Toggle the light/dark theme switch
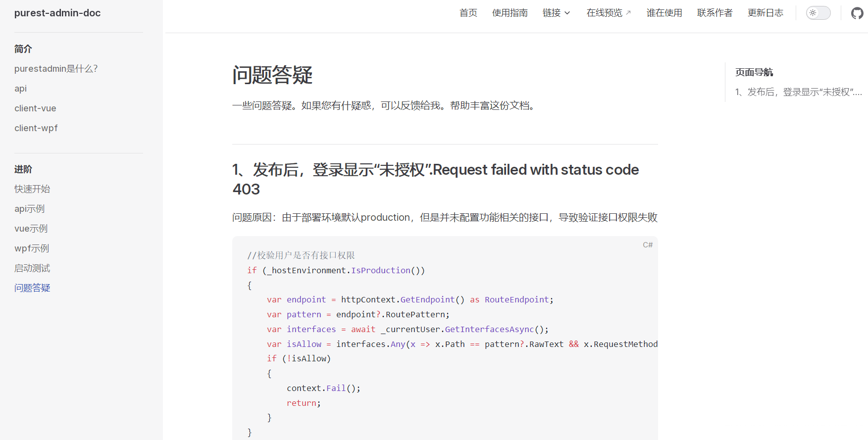The image size is (868, 440). (x=818, y=13)
